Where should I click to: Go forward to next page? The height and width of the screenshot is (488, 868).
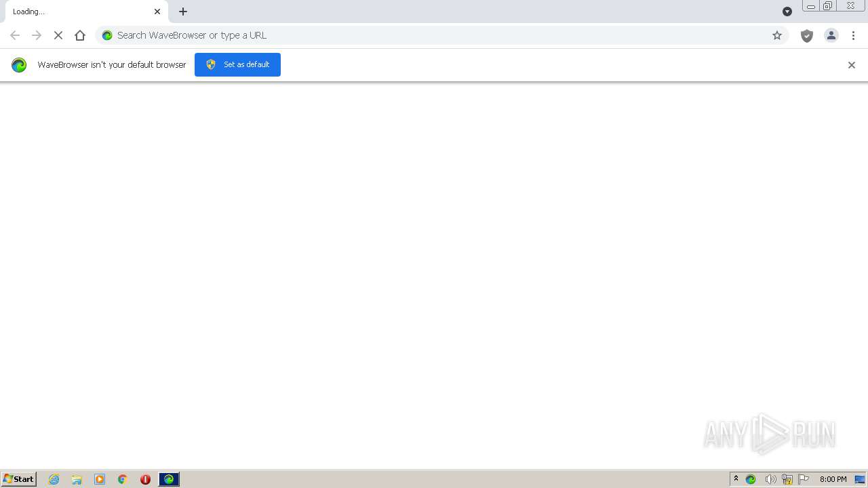click(37, 35)
